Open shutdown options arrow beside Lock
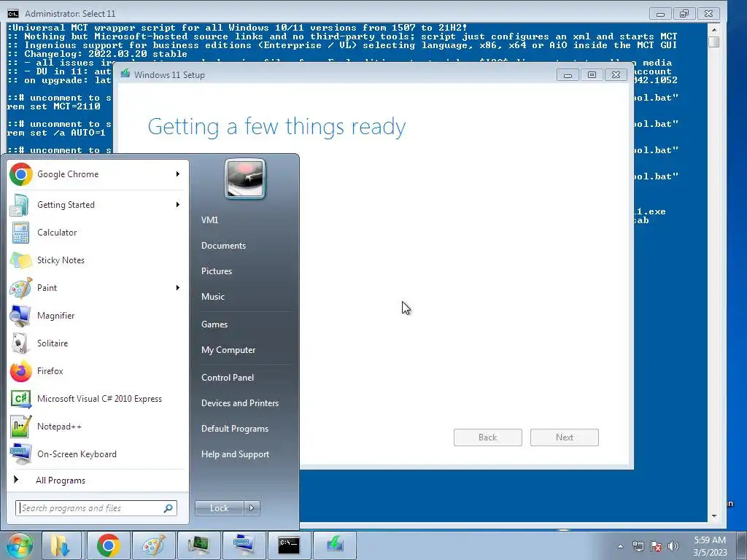 [252, 508]
